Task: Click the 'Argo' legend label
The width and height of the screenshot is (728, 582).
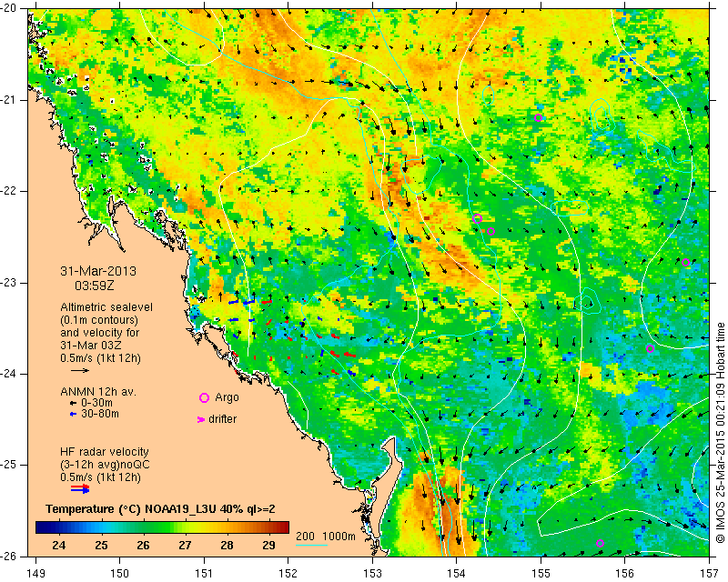Action: pyautogui.click(x=227, y=397)
